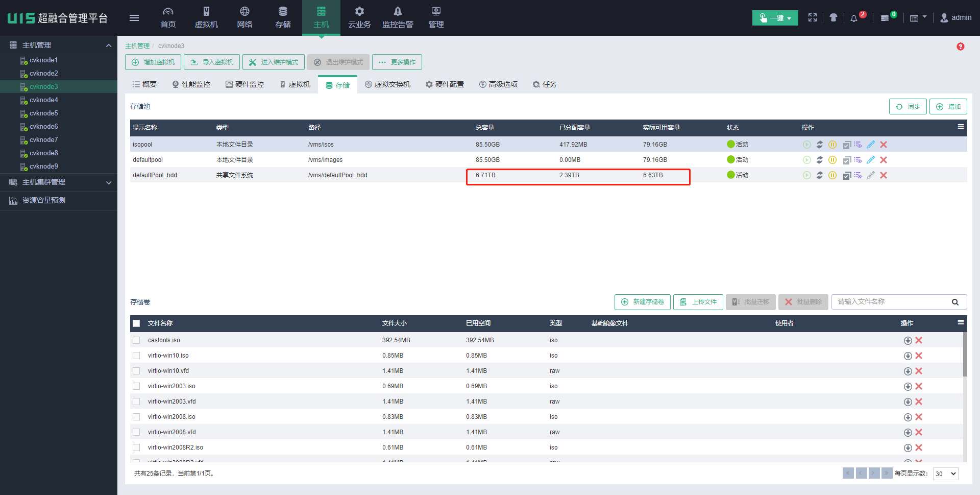The height and width of the screenshot is (495, 980).
Task: Click the 增加虚拟机 button
Action: 153,62
